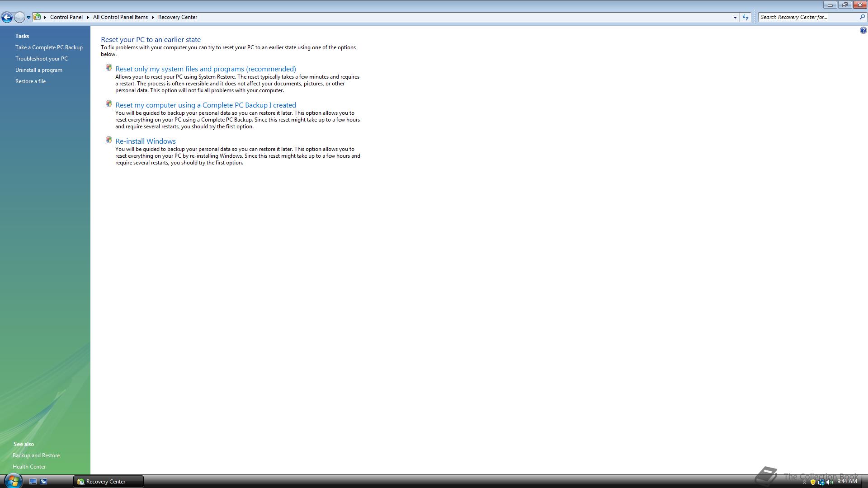Open the Windows Start orb
868x488 pixels.
click(13, 481)
